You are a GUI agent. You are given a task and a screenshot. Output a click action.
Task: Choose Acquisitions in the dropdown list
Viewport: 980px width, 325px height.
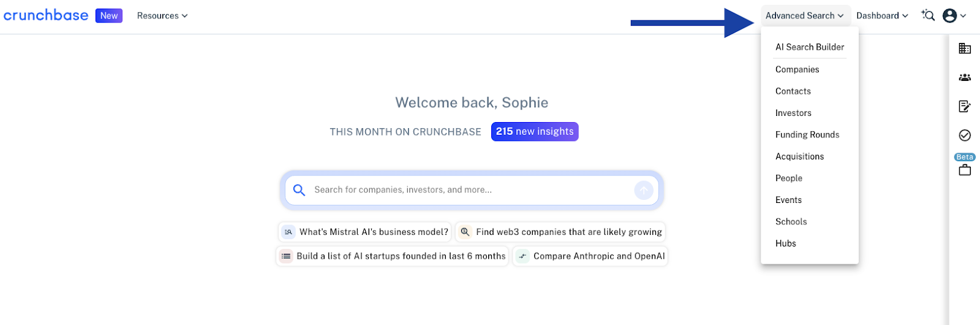click(799, 156)
